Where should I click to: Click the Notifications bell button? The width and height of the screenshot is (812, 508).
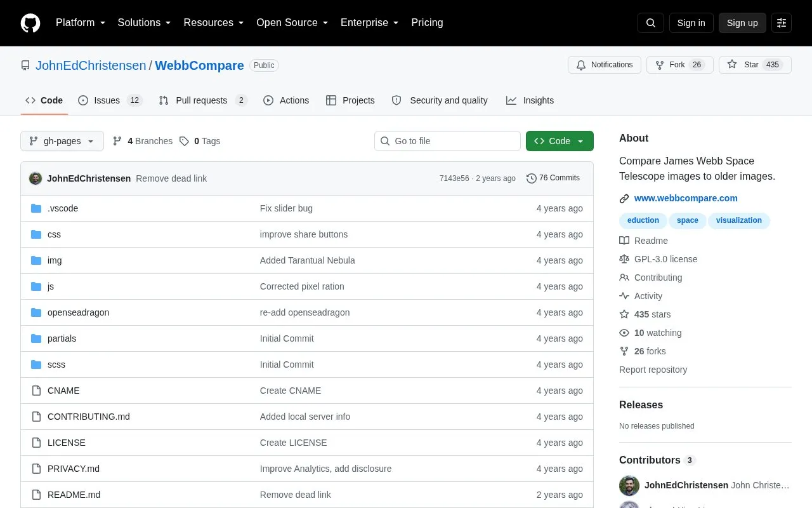point(605,65)
